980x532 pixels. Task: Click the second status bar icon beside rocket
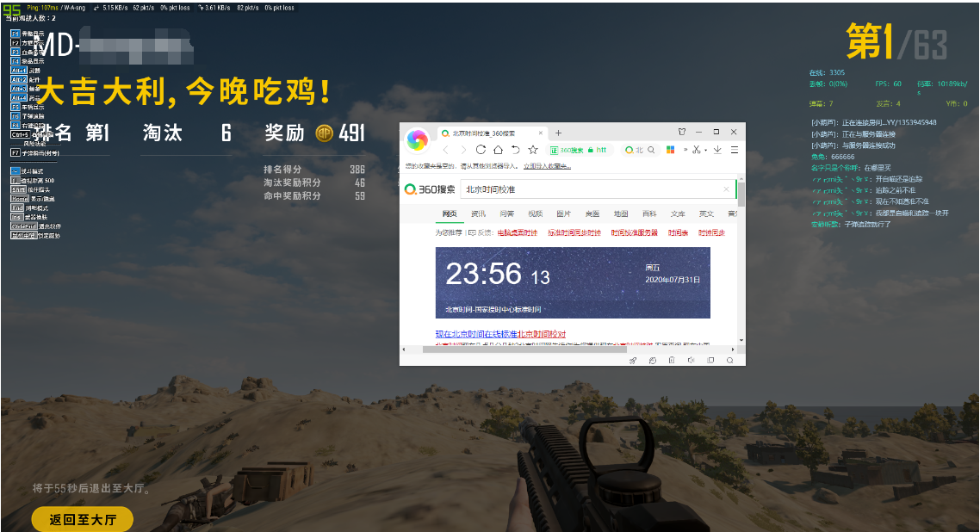click(653, 361)
